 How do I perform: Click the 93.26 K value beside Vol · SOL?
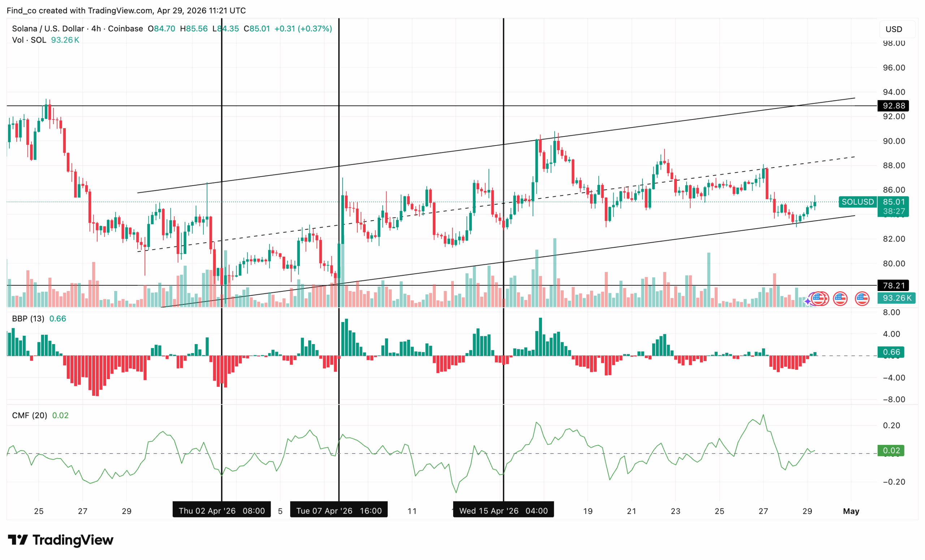(65, 40)
